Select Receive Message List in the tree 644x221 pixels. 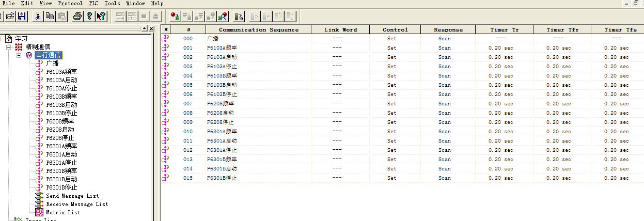coord(77,204)
